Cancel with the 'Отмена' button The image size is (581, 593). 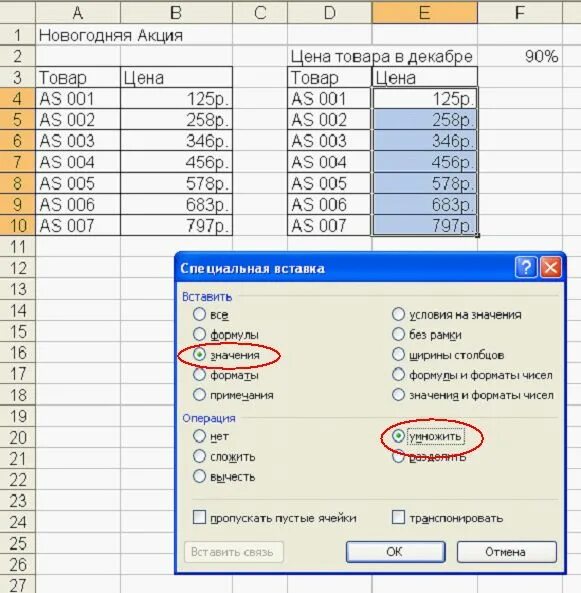[x=506, y=552]
